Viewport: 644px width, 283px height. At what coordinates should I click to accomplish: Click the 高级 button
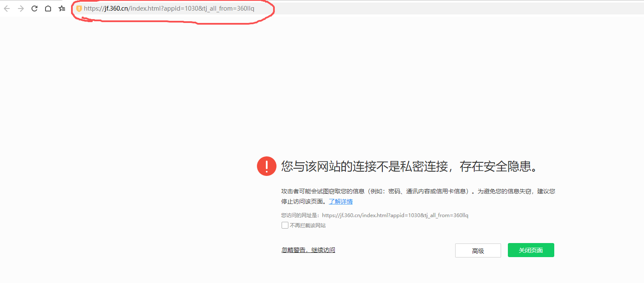(478, 251)
